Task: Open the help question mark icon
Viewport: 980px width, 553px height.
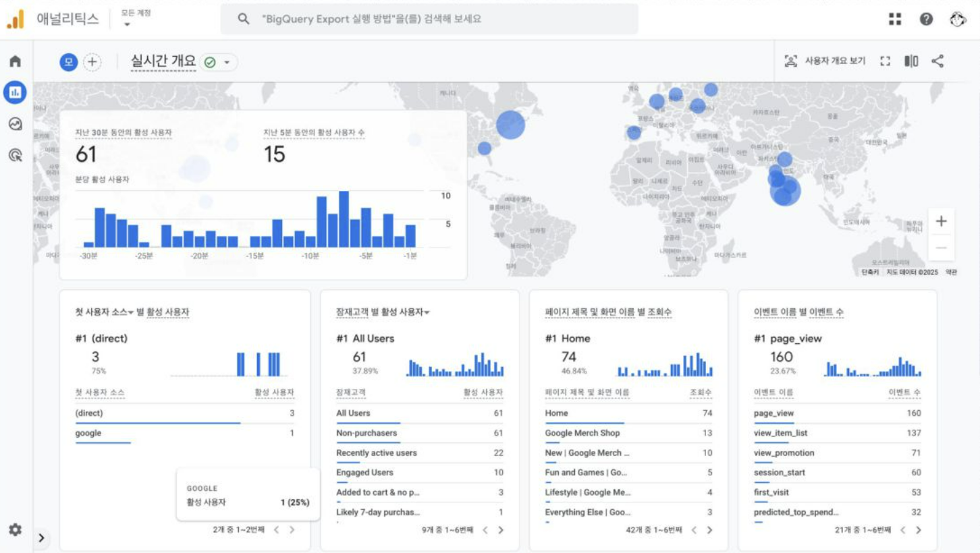Action: pyautogui.click(x=927, y=19)
